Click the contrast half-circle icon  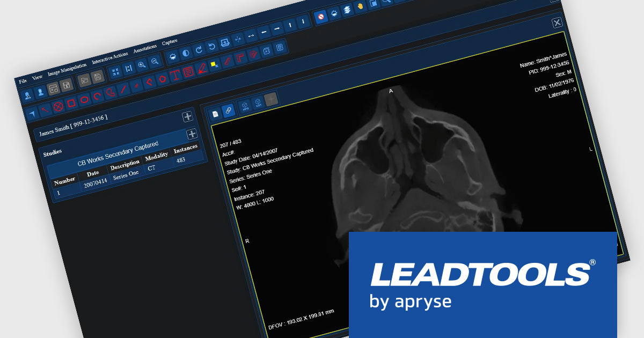pos(186,53)
